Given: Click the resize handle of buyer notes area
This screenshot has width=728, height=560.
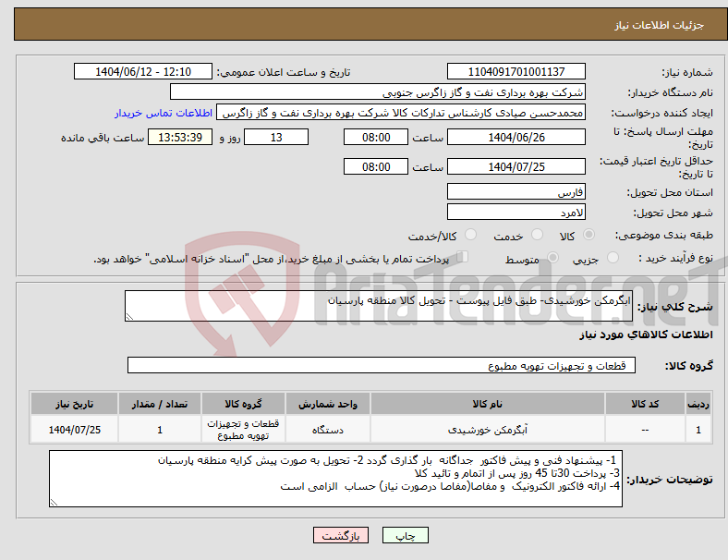Looking at the screenshot, I should tap(54, 503).
